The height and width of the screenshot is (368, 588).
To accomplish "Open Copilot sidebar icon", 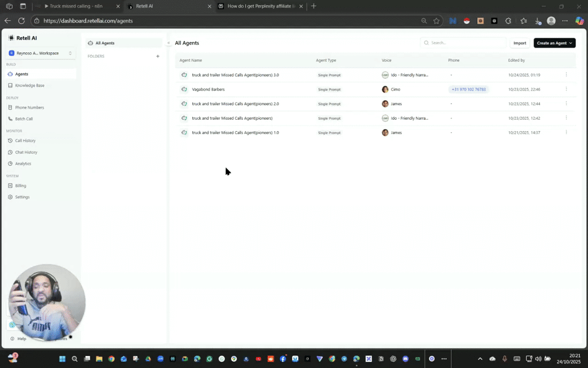I will [x=579, y=21].
